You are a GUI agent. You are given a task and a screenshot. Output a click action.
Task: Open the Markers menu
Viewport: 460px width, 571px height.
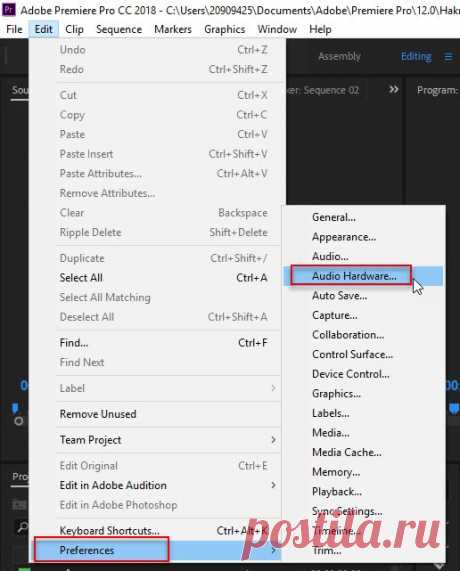point(173,29)
